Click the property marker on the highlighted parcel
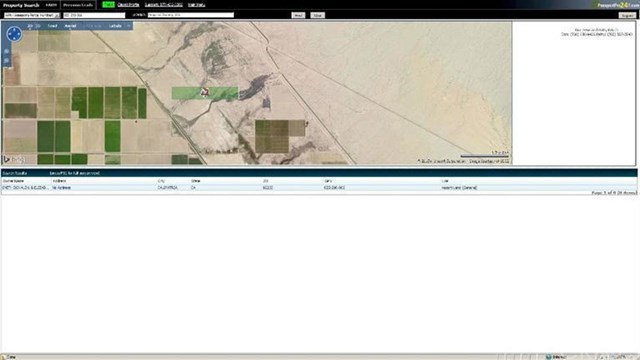 (x=205, y=92)
